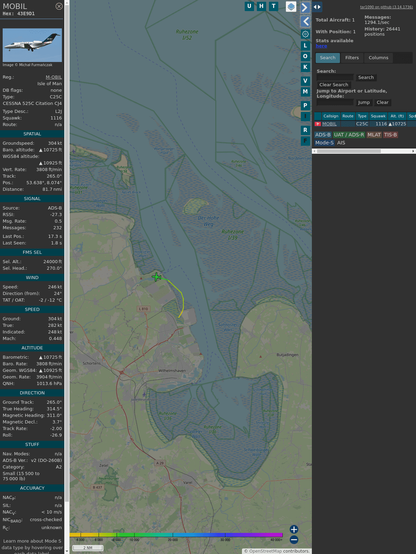Toggle the L labels map button
Viewport: 416px width, 554px height.
click(x=305, y=46)
